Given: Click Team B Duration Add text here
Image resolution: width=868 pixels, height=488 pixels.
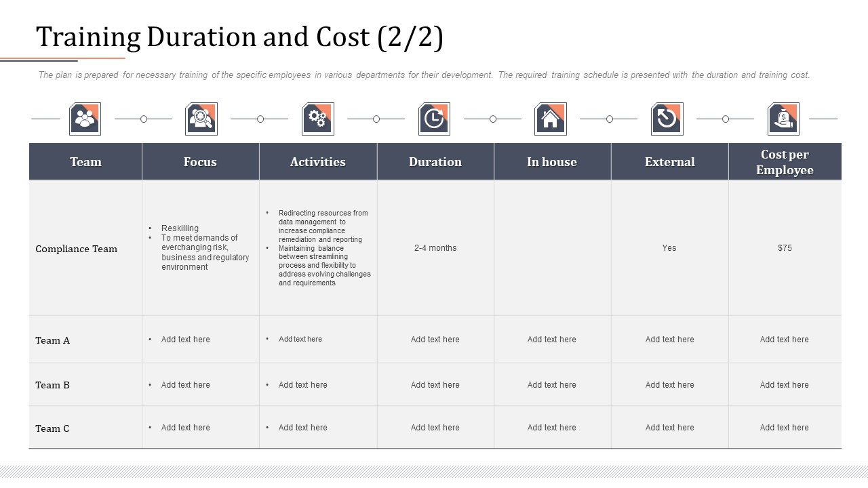Looking at the screenshot, I should (x=435, y=385).
